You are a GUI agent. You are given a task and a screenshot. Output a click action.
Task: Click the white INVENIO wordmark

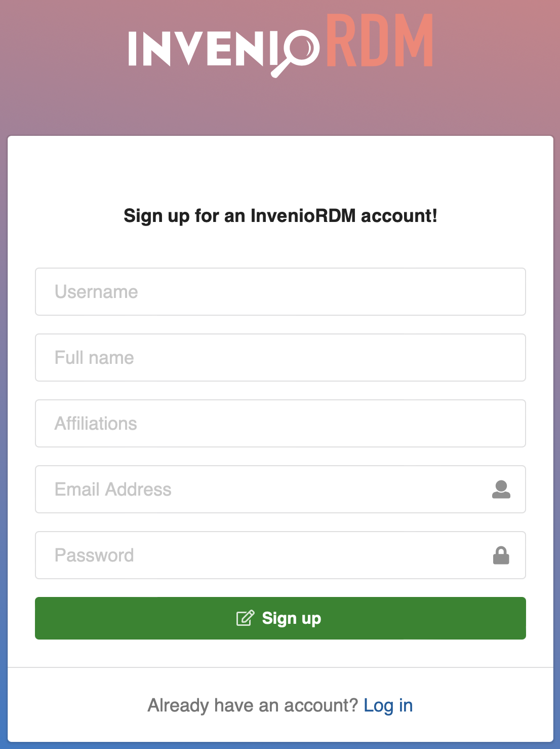[x=224, y=49]
